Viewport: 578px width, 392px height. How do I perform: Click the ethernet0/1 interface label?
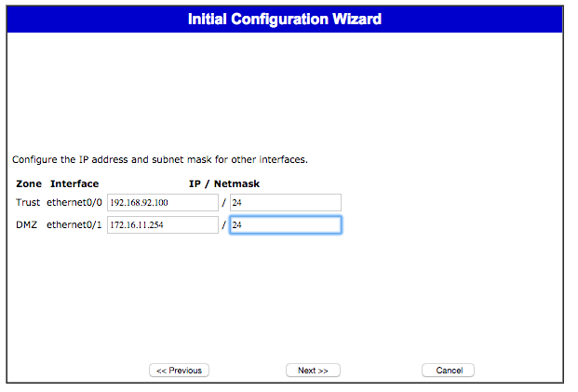[74, 224]
